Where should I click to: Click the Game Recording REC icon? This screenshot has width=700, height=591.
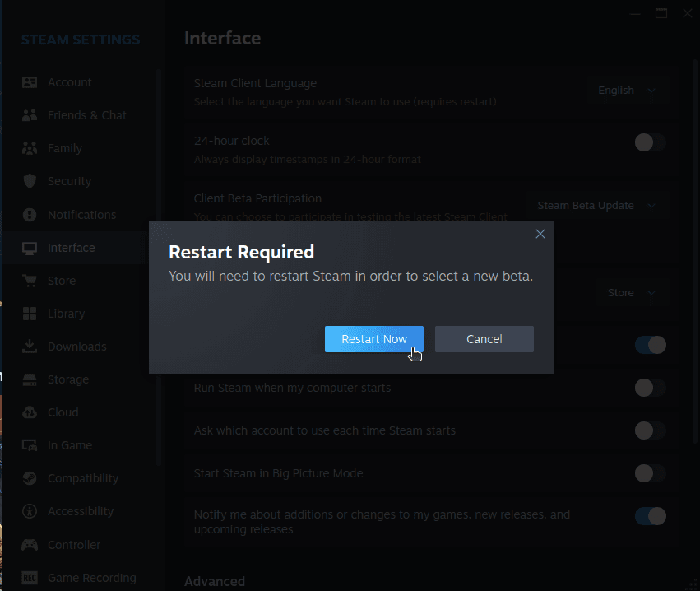[x=30, y=578]
